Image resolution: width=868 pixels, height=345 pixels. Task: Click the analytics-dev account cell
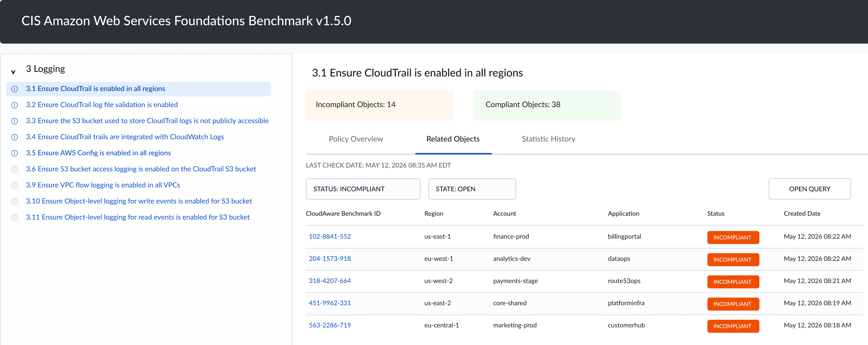coord(512,259)
